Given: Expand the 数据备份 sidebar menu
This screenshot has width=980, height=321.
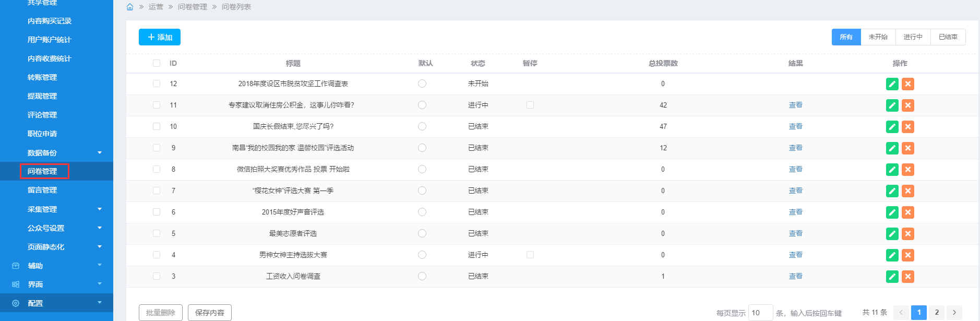Looking at the screenshot, I should (99, 153).
